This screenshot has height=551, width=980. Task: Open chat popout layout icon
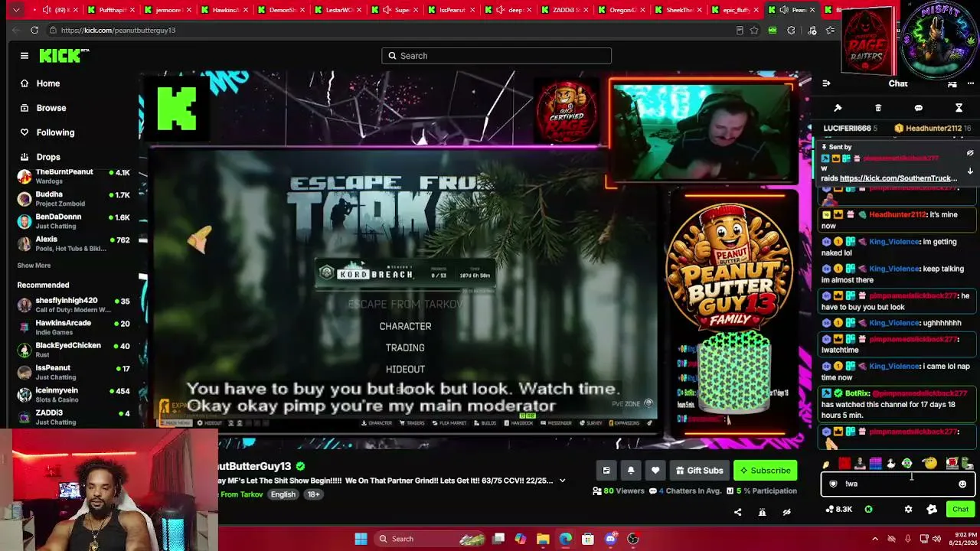[x=952, y=83]
